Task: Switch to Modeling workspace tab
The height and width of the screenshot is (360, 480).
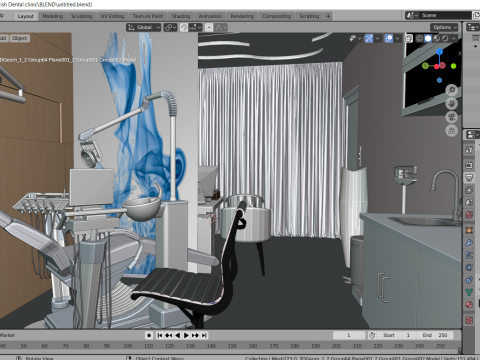Action: click(52, 16)
